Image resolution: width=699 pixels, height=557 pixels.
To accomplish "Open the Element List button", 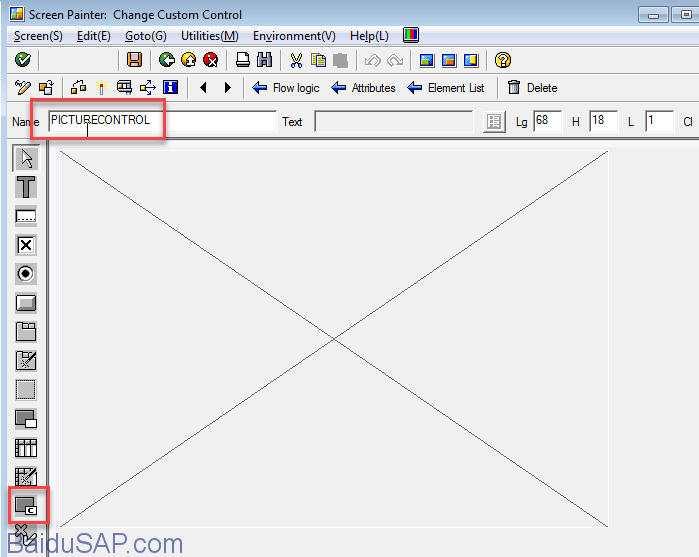I will click(x=446, y=88).
